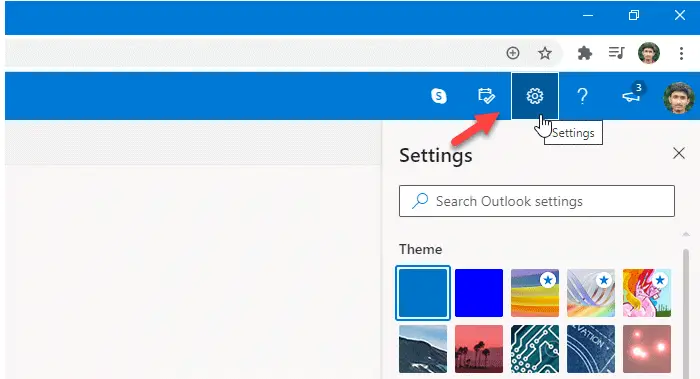Open the Chrome profile avatar

click(x=649, y=53)
